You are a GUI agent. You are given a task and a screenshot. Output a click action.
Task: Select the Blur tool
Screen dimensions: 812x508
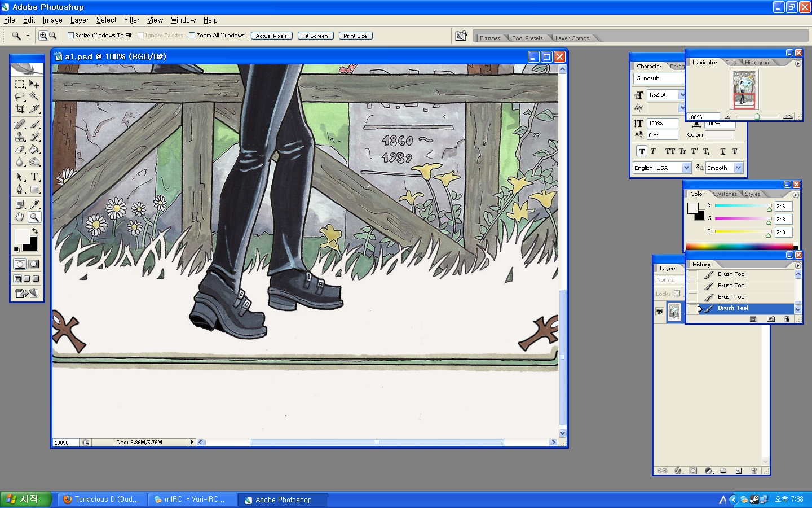click(x=20, y=161)
